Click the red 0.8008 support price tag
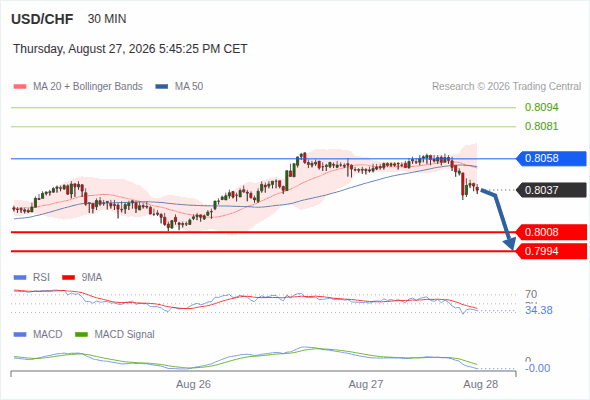This screenshot has height=400, width=590. tap(551, 232)
